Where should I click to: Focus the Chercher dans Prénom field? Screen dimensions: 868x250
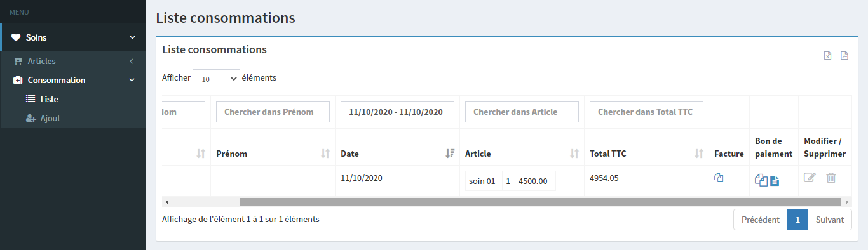pyautogui.click(x=273, y=112)
